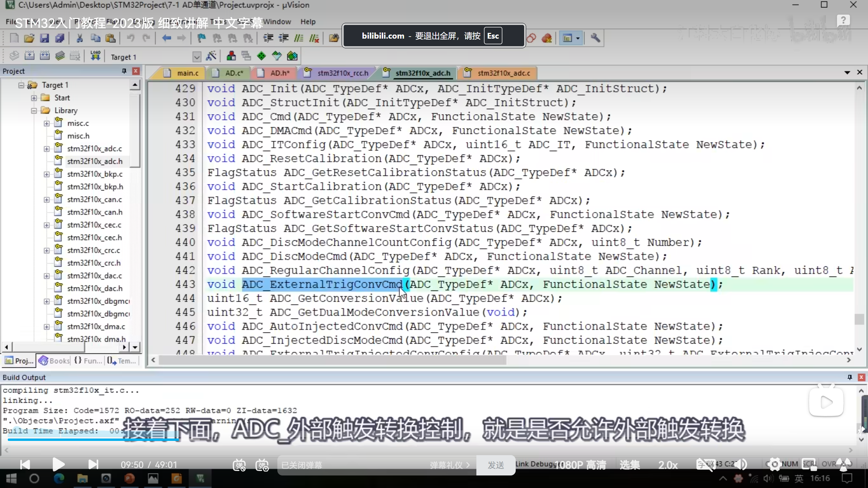Pin the Project panel with pushpin icon

[x=124, y=71]
